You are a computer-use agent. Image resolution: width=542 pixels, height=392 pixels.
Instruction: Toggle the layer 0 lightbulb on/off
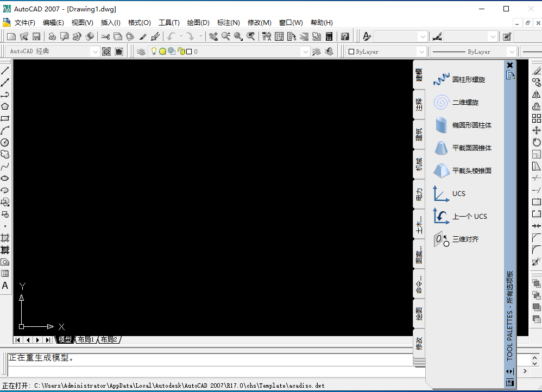click(155, 51)
